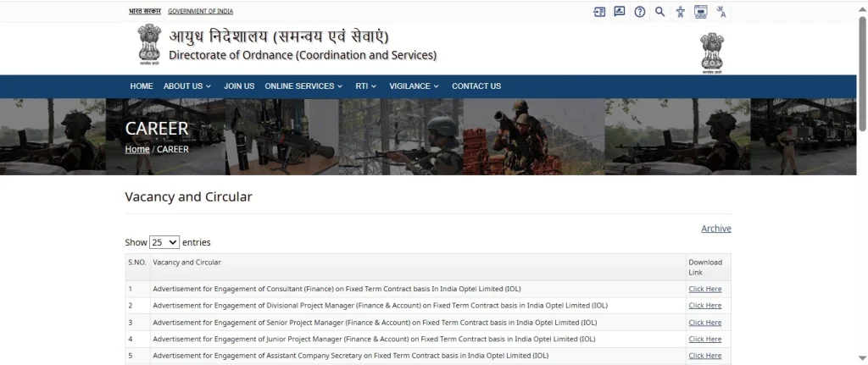The width and height of the screenshot is (868, 365).
Task: Open the feedback icon in top bar
Action: (620, 12)
